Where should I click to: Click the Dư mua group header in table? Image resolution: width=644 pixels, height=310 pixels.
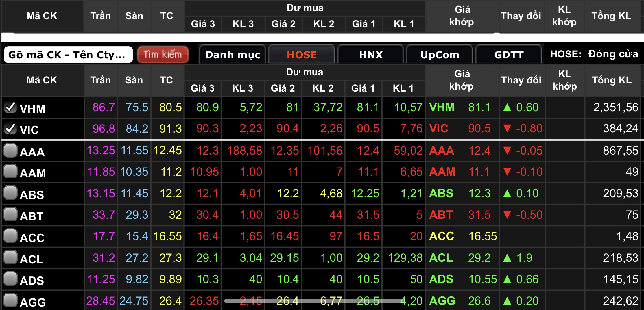click(x=305, y=72)
